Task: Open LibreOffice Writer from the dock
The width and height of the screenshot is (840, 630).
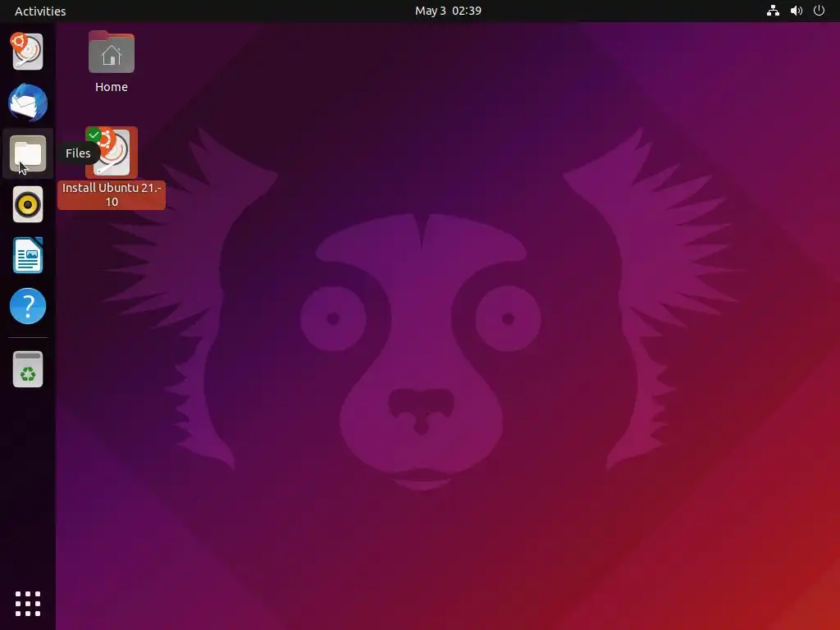Action: click(x=27, y=256)
